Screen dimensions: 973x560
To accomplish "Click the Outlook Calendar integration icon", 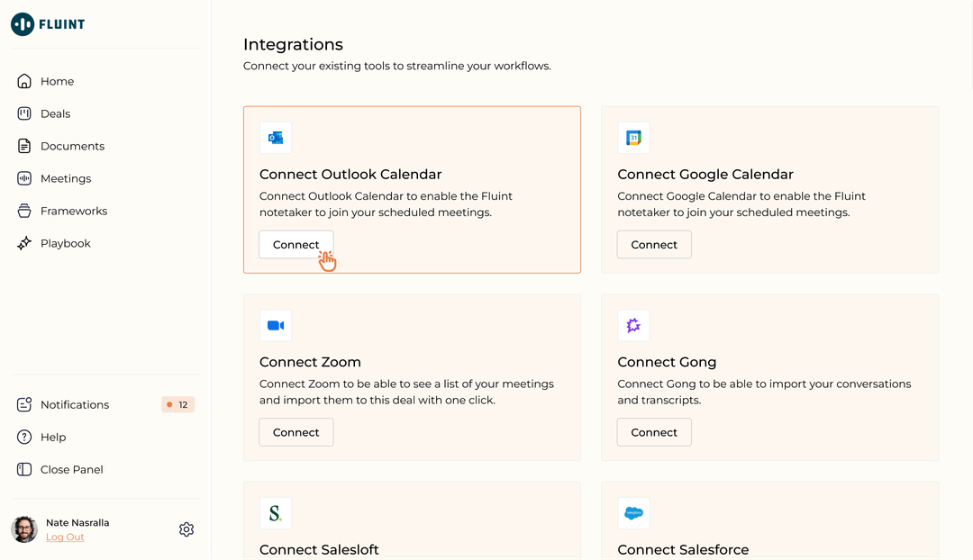I will tap(275, 138).
